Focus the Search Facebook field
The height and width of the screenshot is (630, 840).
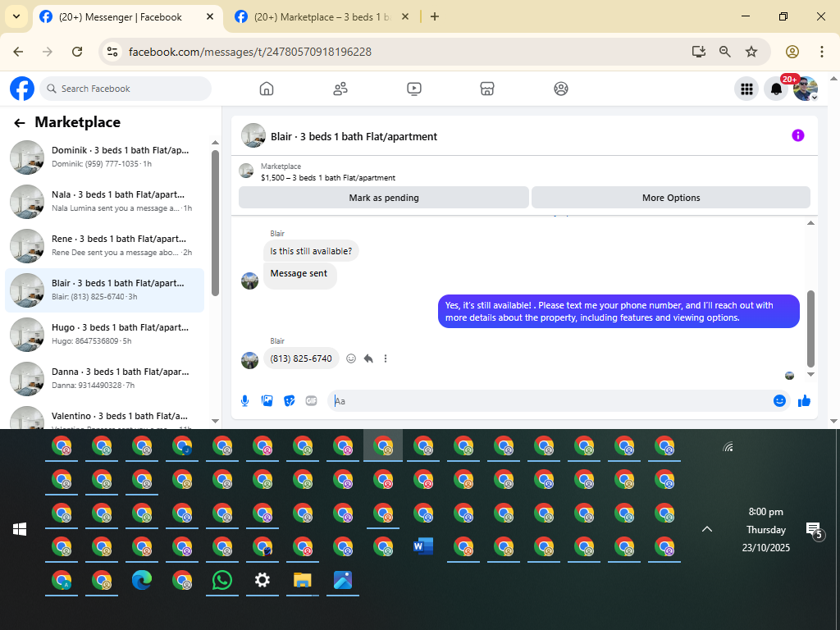pyautogui.click(x=126, y=89)
